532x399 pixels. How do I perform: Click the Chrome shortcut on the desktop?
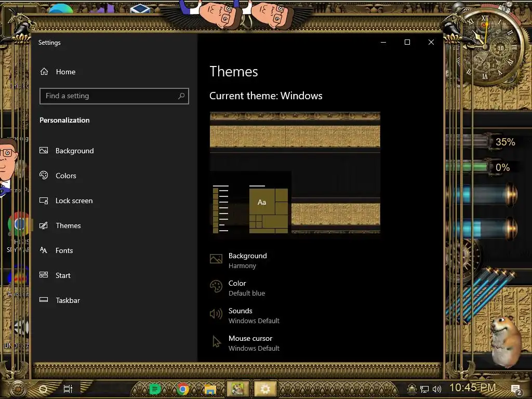click(18, 224)
